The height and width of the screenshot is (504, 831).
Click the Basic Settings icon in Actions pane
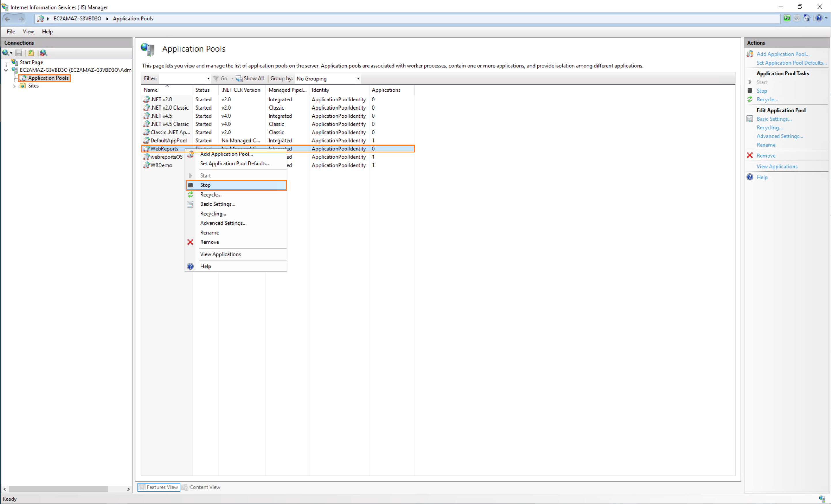coord(750,119)
